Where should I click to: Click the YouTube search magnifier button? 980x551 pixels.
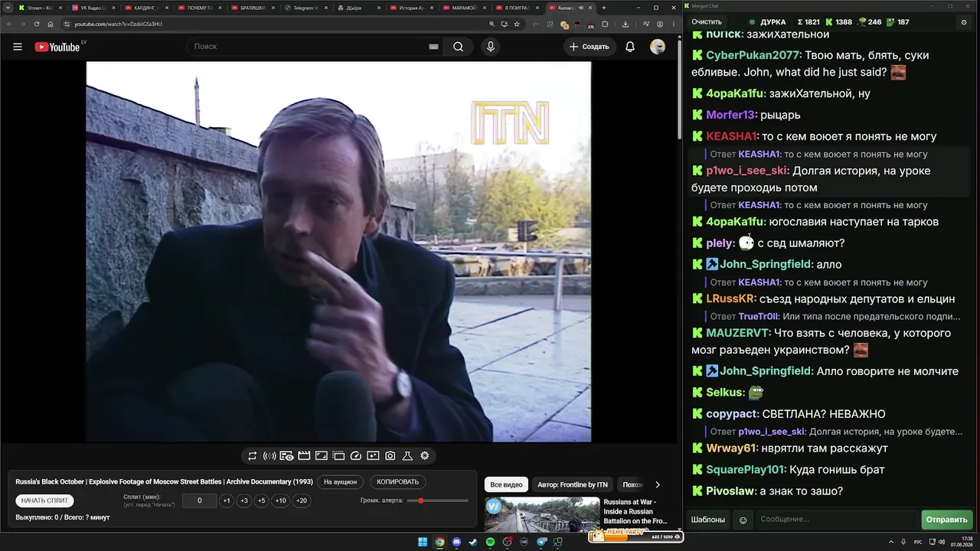click(x=458, y=47)
